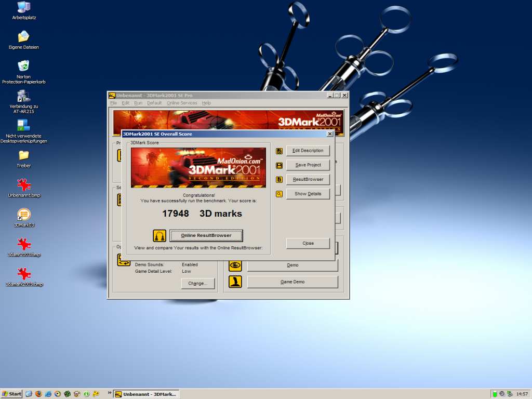Select the Treiber folder icon

(x=24, y=155)
